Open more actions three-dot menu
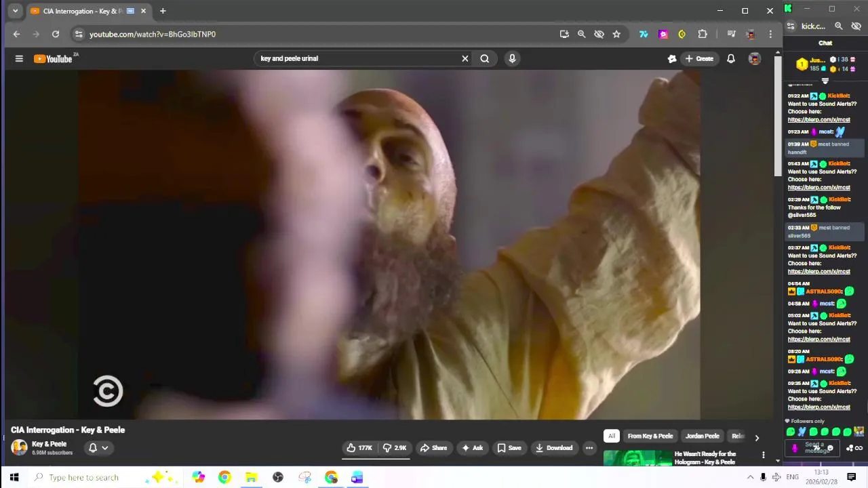The height and width of the screenshot is (488, 868). pos(589,448)
